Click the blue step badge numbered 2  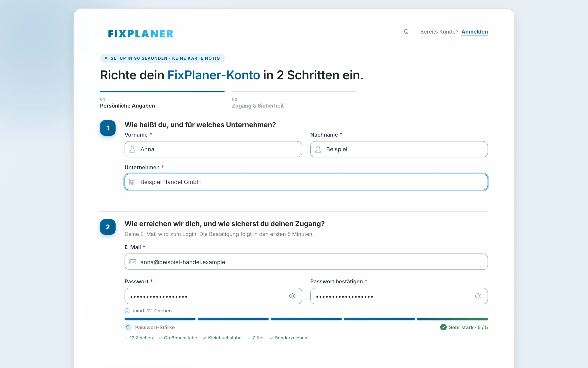click(108, 227)
